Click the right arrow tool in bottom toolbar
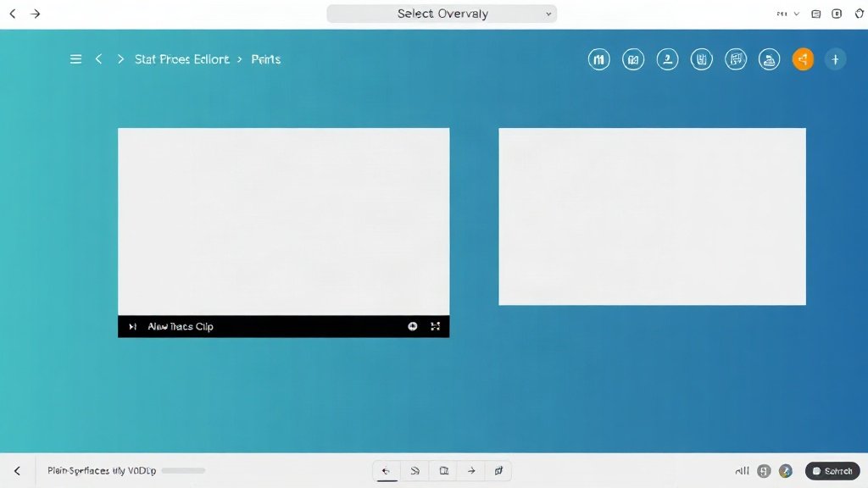 471,471
